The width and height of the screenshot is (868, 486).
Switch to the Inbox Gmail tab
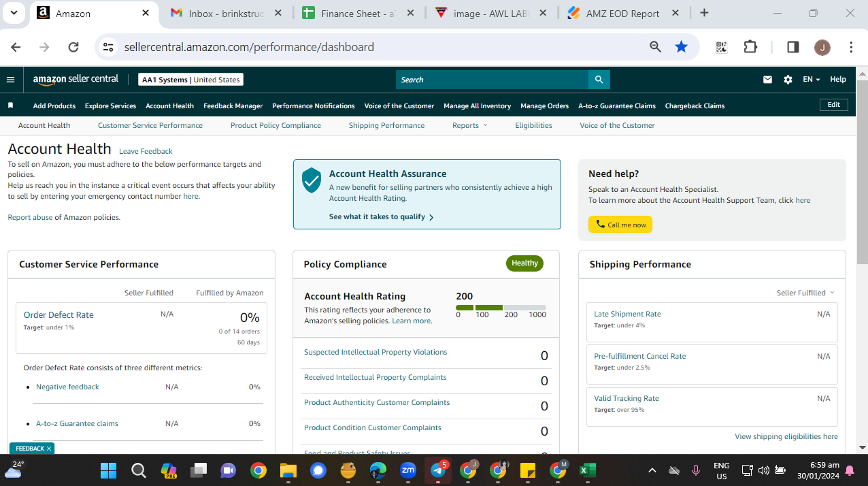click(x=225, y=13)
